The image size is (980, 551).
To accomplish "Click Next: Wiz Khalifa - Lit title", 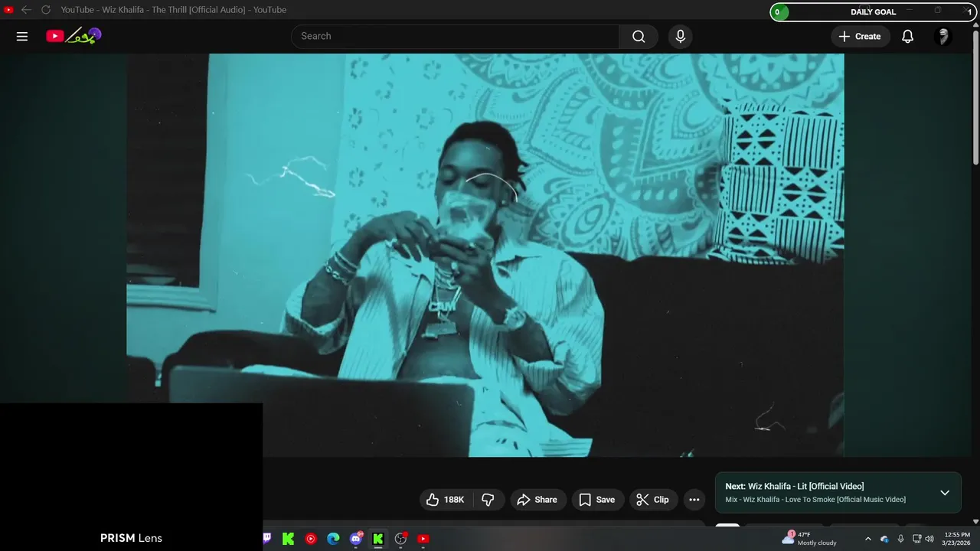I will (795, 486).
